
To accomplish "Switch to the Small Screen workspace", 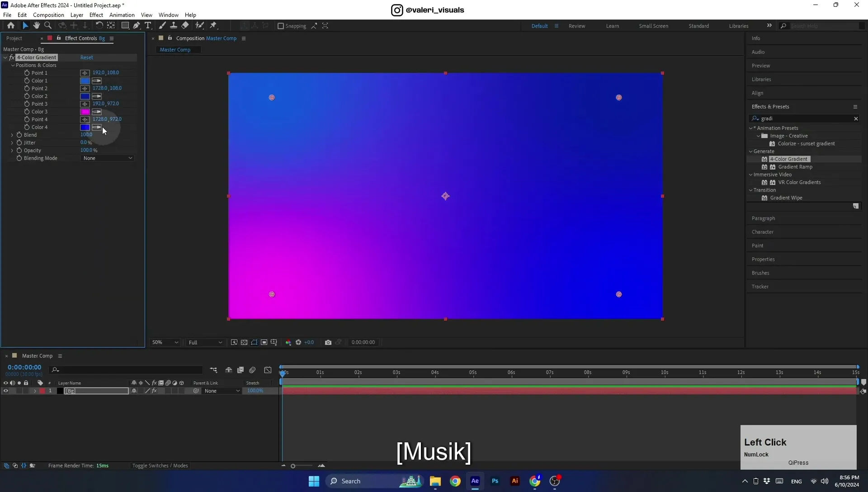I will coord(654,26).
